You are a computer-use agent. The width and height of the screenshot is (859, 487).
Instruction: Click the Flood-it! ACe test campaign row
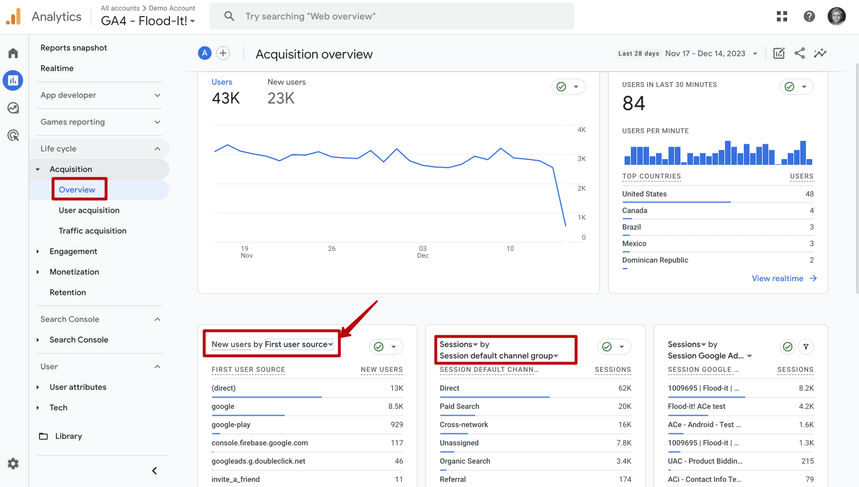pyautogui.click(x=741, y=406)
